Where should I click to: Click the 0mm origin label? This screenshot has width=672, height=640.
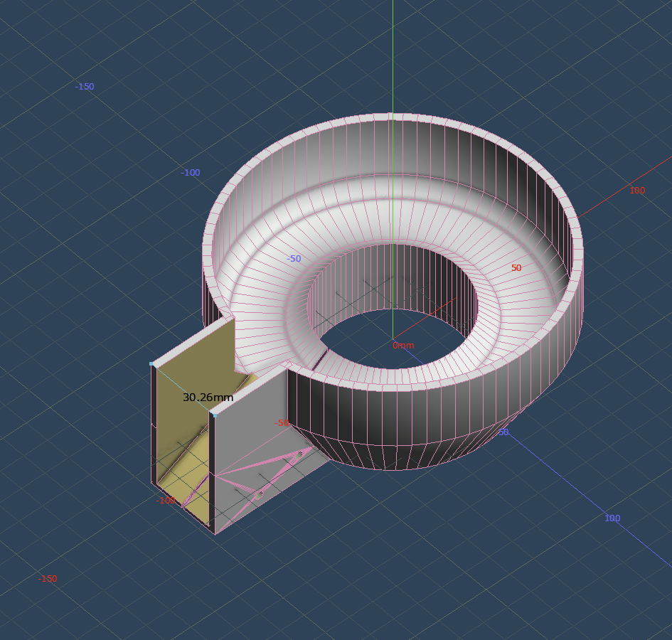[x=403, y=346]
